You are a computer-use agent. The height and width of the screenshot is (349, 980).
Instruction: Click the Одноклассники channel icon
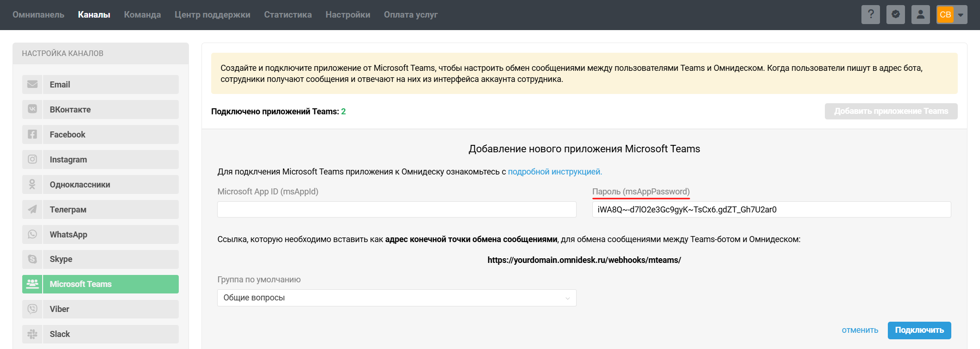pyautogui.click(x=32, y=184)
